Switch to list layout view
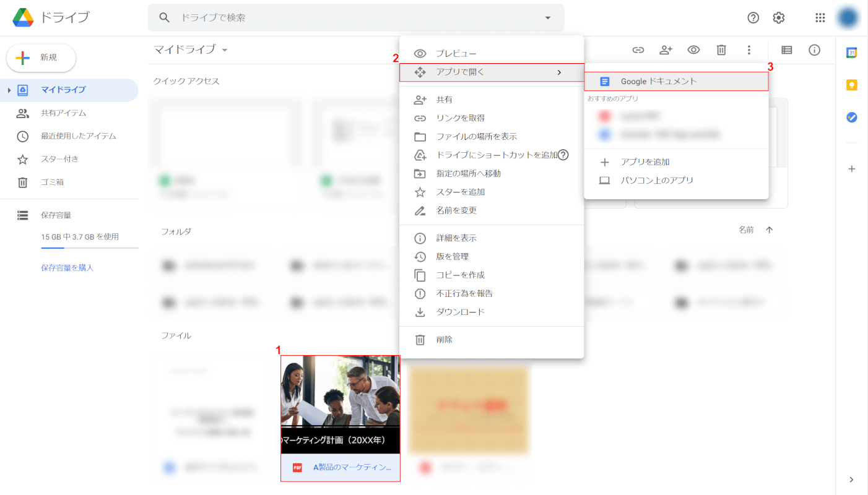The image size is (868, 495). click(x=786, y=50)
